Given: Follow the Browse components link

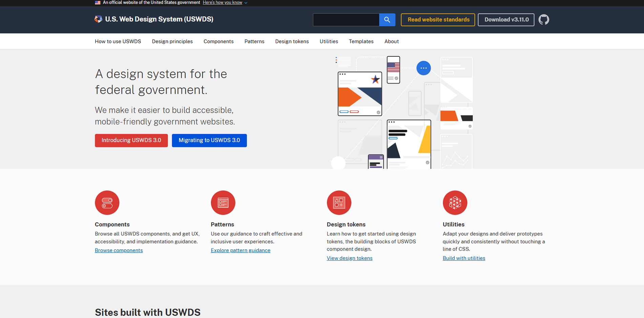Looking at the screenshot, I should pos(119,250).
